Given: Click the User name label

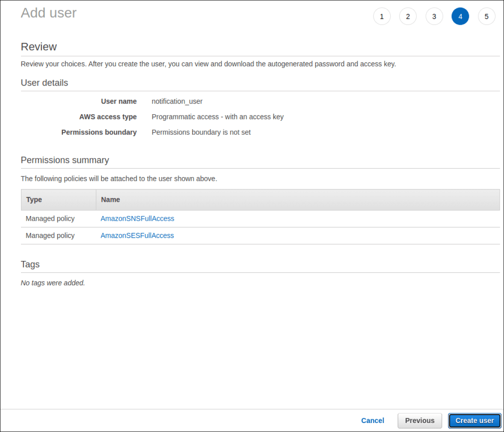Looking at the screenshot, I should (x=119, y=101).
